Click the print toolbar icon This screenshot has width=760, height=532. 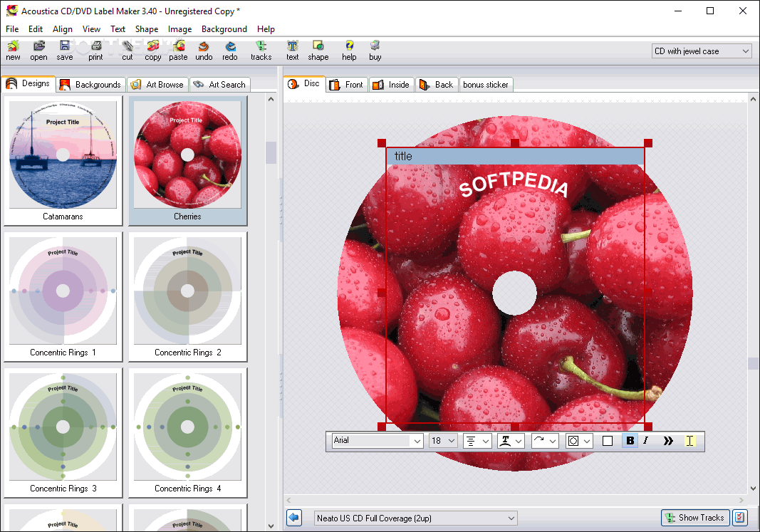(x=95, y=51)
